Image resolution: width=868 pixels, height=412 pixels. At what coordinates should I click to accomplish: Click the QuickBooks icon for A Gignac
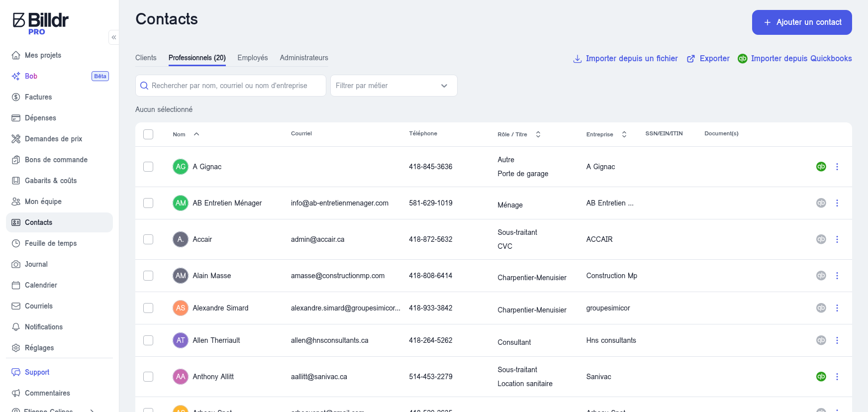point(821,167)
